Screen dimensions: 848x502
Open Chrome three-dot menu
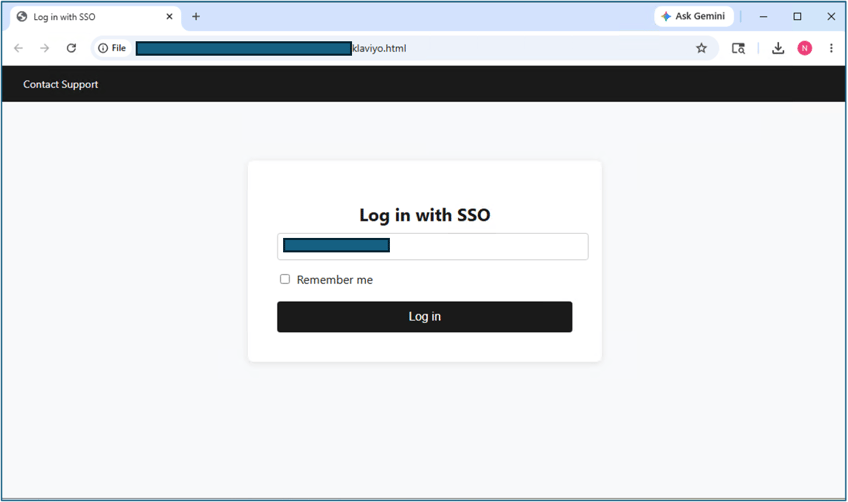[831, 48]
